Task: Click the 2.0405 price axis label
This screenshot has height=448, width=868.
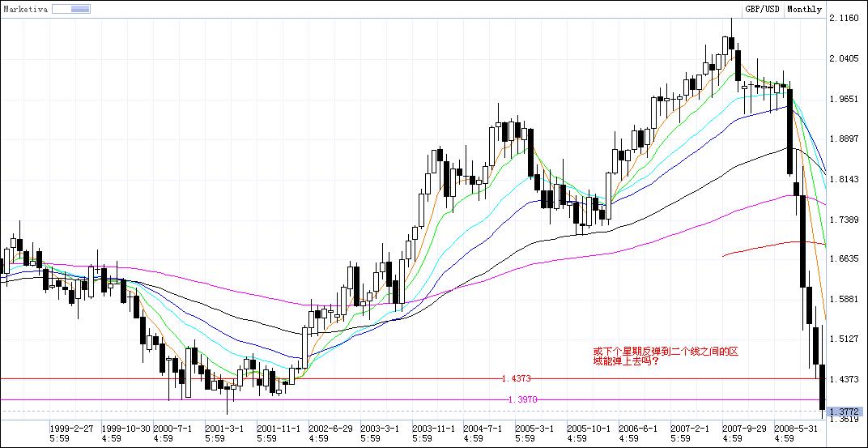Action: point(844,58)
